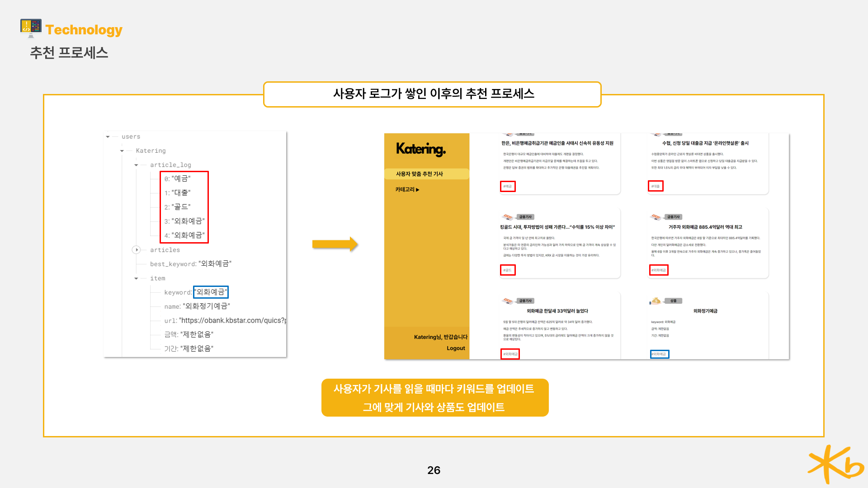Click 금융기사 badge on 외화예금 한달새 card
Image resolution: width=868 pixels, height=488 pixels.
coord(526,301)
